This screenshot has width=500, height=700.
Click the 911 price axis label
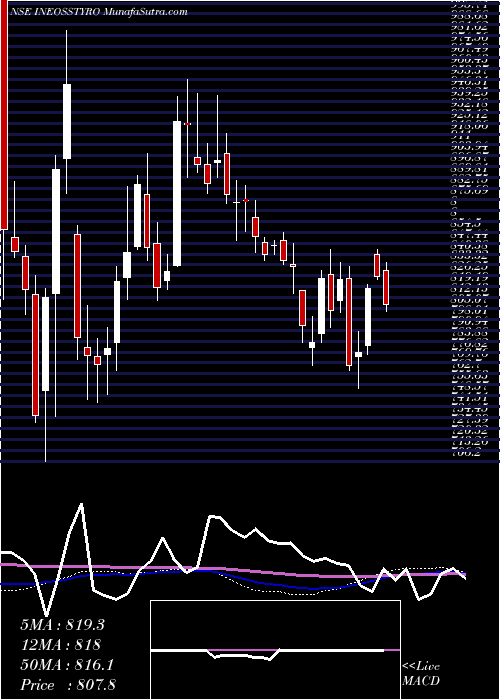pyautogui.click(x=460, y=136)
